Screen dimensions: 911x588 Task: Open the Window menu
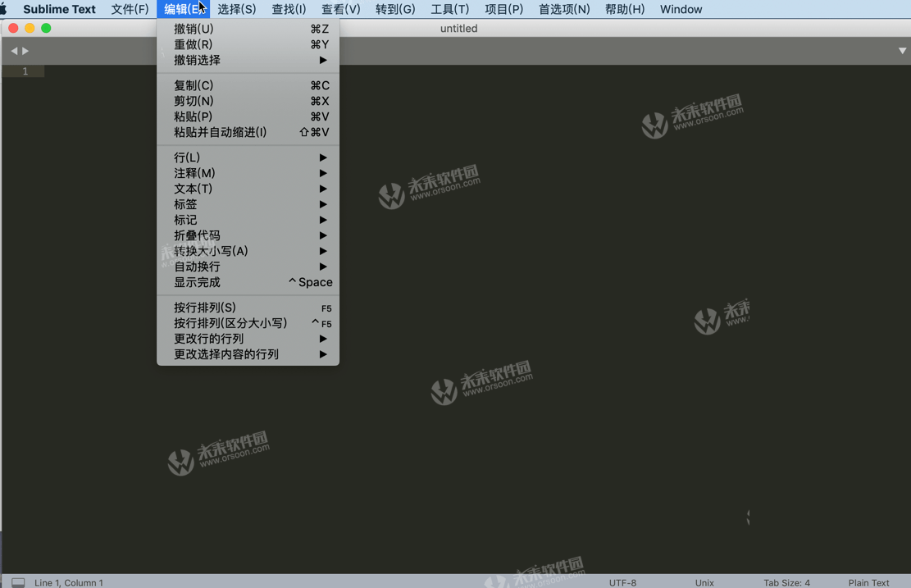pyautogui.click(x=681, y=9)
